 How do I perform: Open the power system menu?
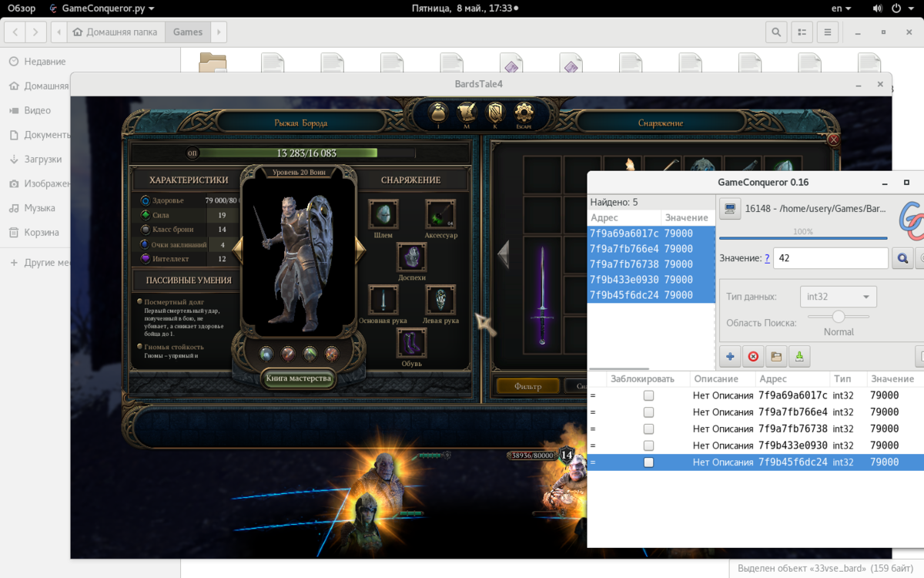(x=901, y=8)
